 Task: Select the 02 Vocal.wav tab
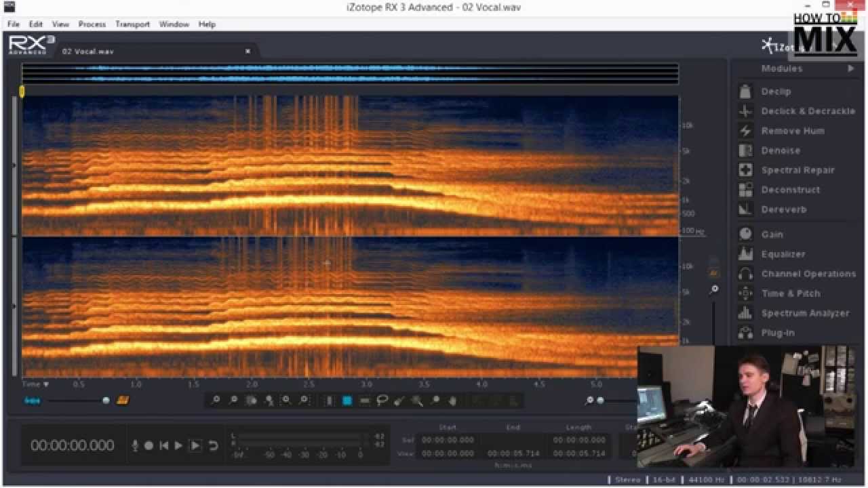tap(88, 52)
